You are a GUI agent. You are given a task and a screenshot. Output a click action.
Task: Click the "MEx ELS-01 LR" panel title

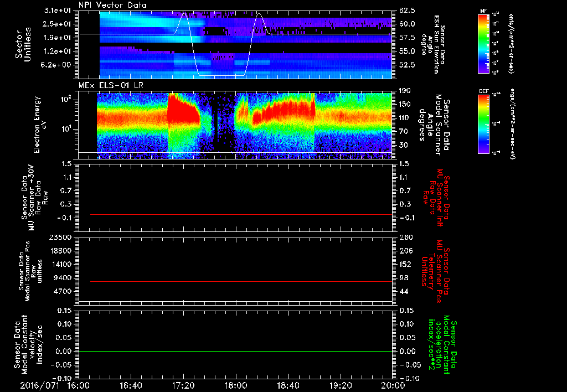click(x=111, y=85)
